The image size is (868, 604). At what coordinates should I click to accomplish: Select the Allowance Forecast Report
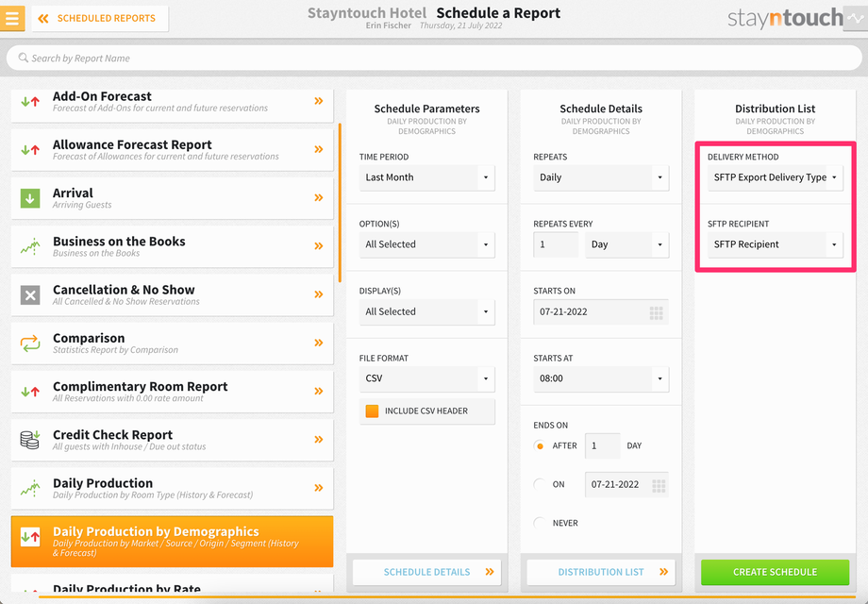click(172, 149)
